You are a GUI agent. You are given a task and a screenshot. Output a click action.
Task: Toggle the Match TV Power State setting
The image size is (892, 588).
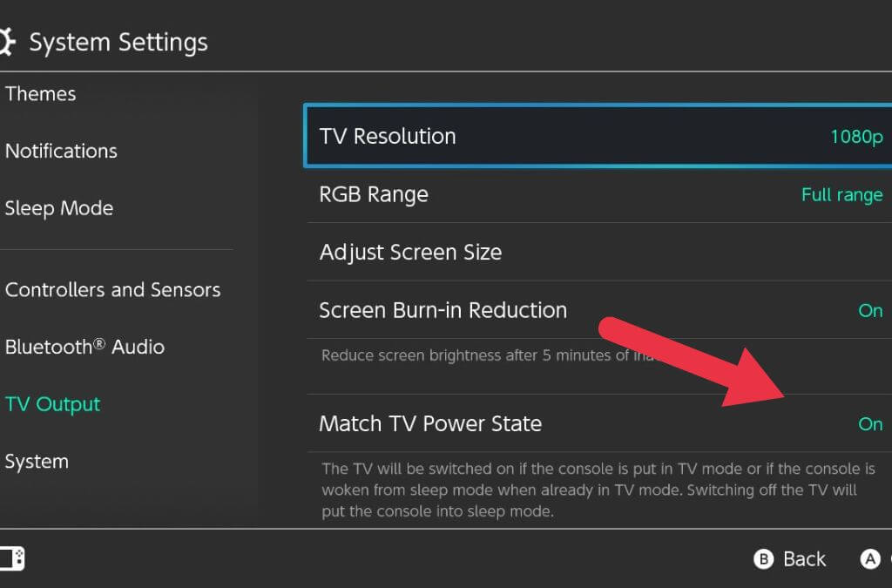click(x=869, y=424)
